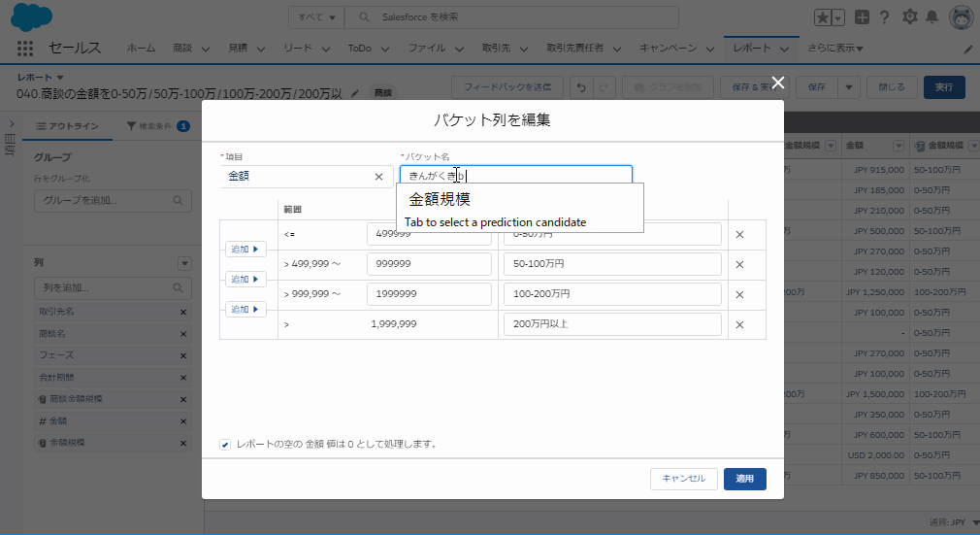
Task: Remove 商談金額規模 column from list
Action: (x=183, y=399)
